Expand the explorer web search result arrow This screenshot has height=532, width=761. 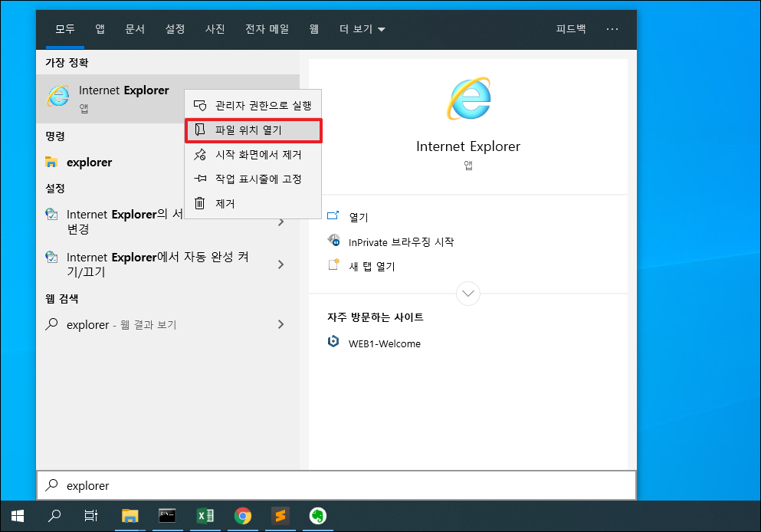(281, 324)
